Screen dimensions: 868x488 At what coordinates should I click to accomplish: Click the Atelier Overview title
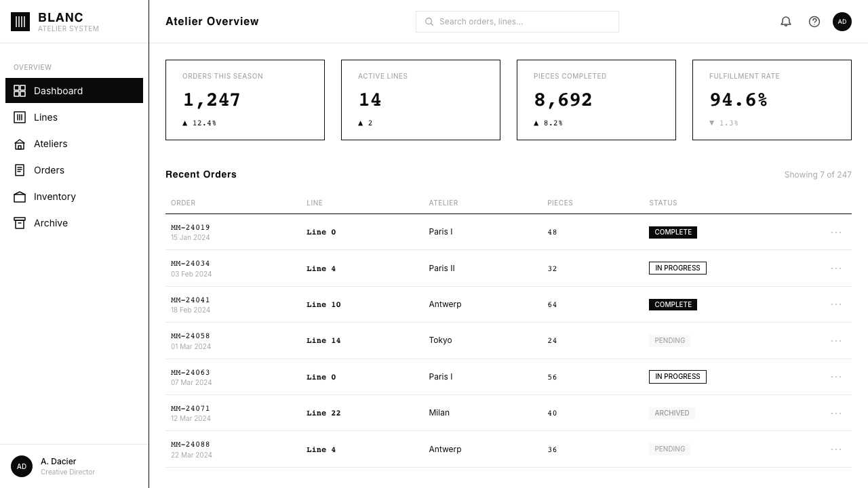(x=212, y=22)
